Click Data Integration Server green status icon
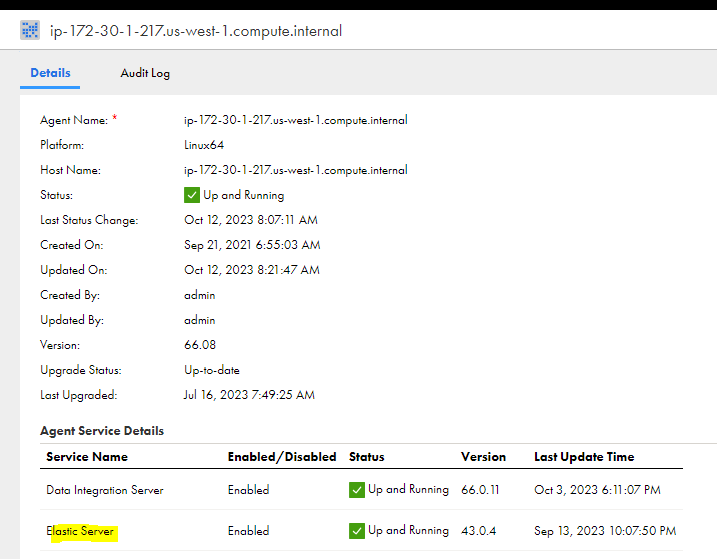Image resolution: width=717 pixels, height=559 pixels. 357,490
